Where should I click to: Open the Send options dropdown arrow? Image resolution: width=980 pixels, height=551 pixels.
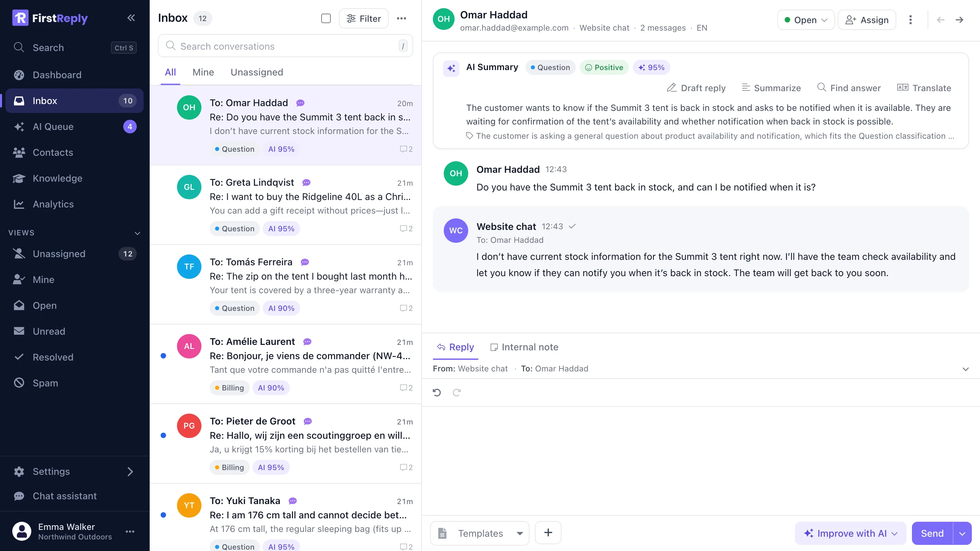962,533
